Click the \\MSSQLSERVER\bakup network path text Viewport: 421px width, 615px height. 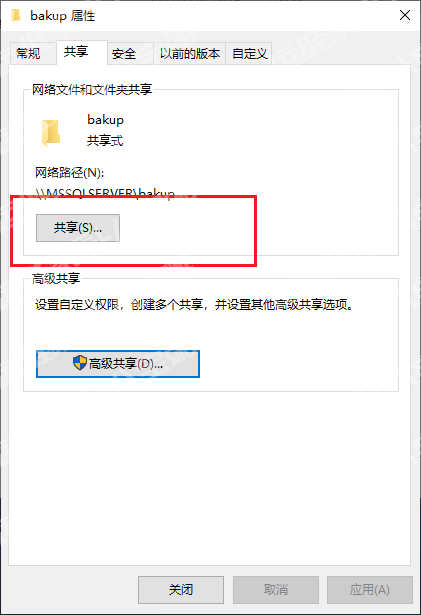pos(105,194)
